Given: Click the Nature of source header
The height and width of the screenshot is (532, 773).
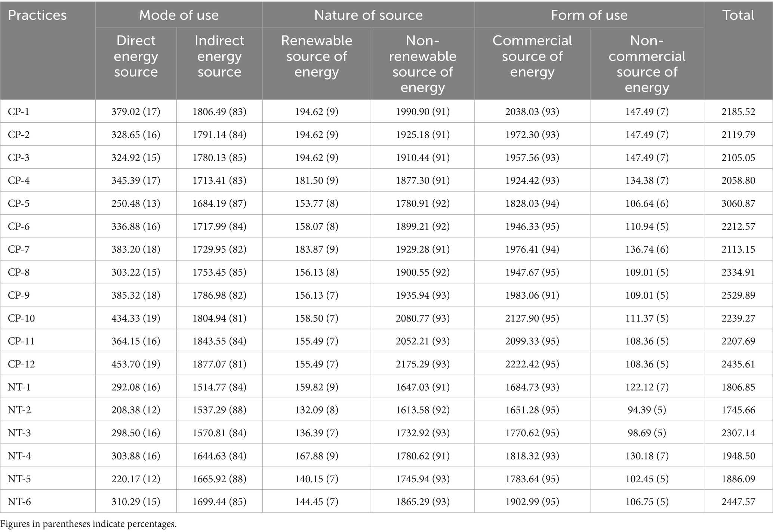Looking at the screenshot, I should 368,15.
